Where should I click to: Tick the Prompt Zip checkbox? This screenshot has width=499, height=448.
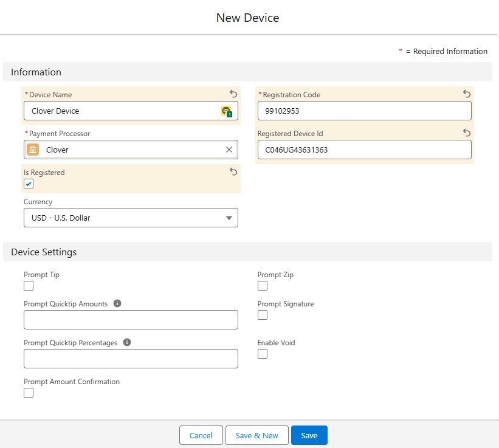pyautogui.click(x=263, y=286)
